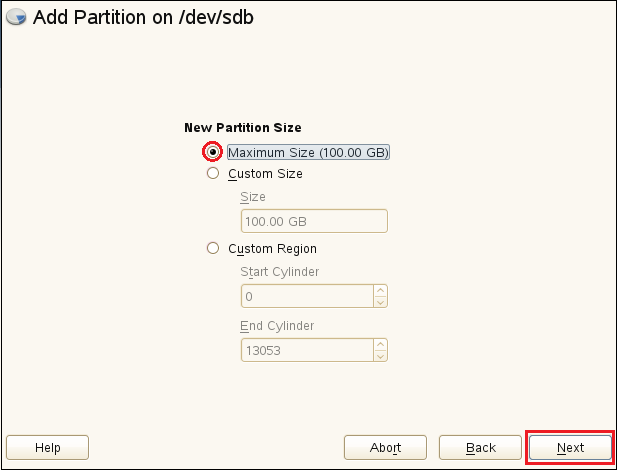Focus the Size field showing 100.00 GB
The image size is (617, 470).
click(x=313, y=221)
